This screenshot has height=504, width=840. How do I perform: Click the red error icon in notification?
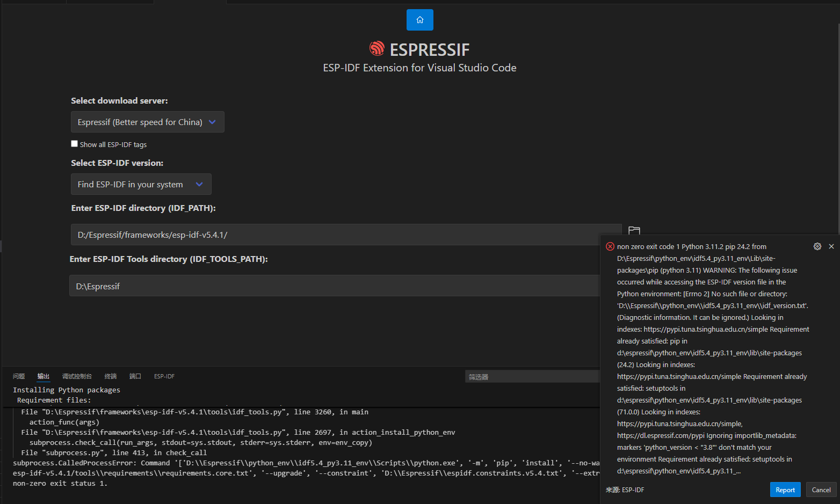click(610, 246)
